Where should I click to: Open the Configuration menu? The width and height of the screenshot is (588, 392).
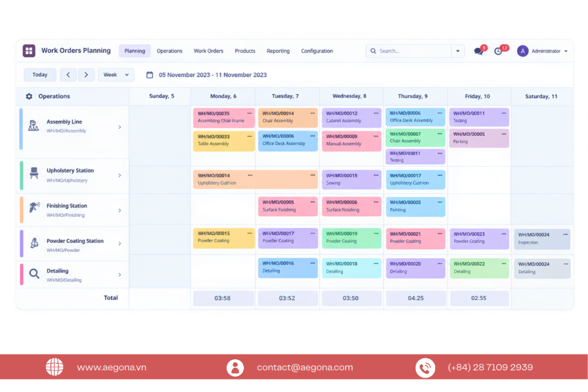click(317, 51)
